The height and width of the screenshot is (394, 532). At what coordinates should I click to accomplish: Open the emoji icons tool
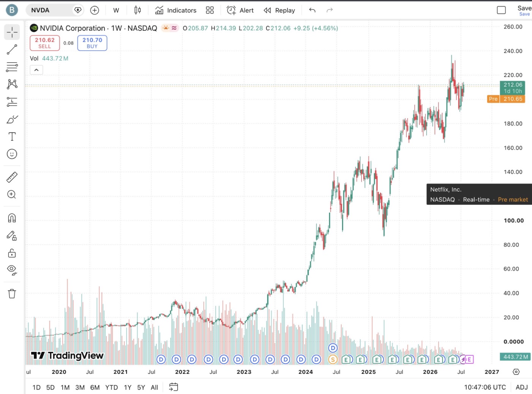coord(12,154)
